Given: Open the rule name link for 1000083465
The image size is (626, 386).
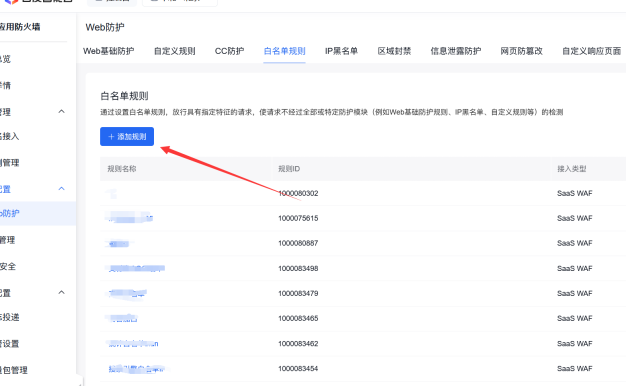Looking at the screenshot, I should pos(123,318).
